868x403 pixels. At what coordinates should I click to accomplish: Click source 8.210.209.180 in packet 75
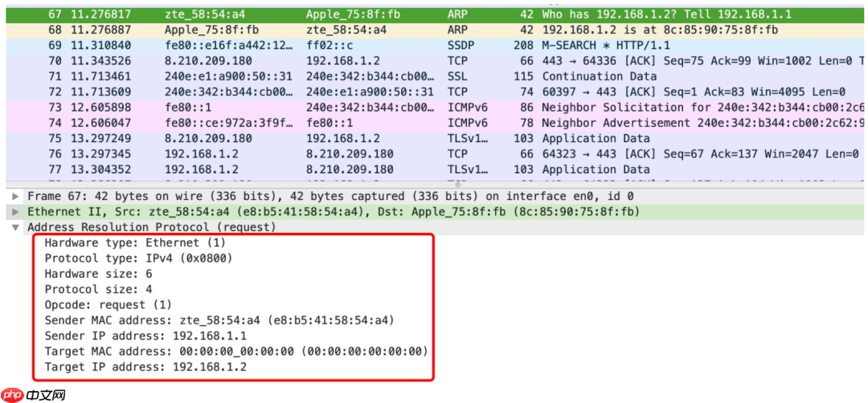click(x=209, y=138)
